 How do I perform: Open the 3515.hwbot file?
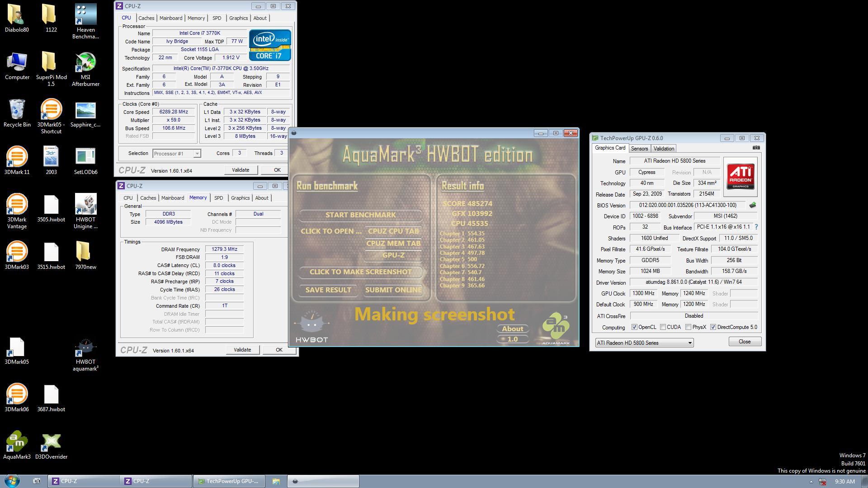coord(51,255)
